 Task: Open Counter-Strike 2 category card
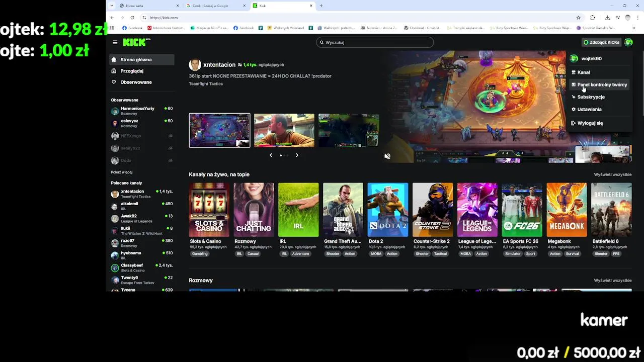coord(433,210)
